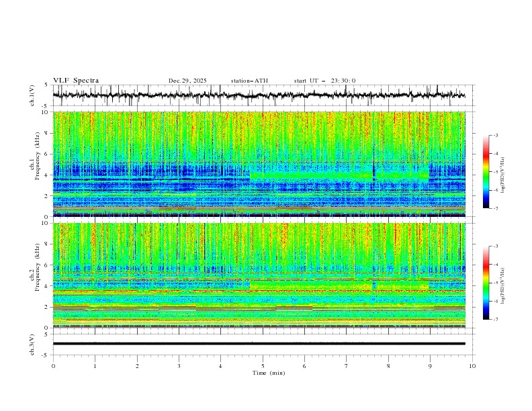Click the ch.2 "Frequency (kHz)" axis label

coord(38,267)
